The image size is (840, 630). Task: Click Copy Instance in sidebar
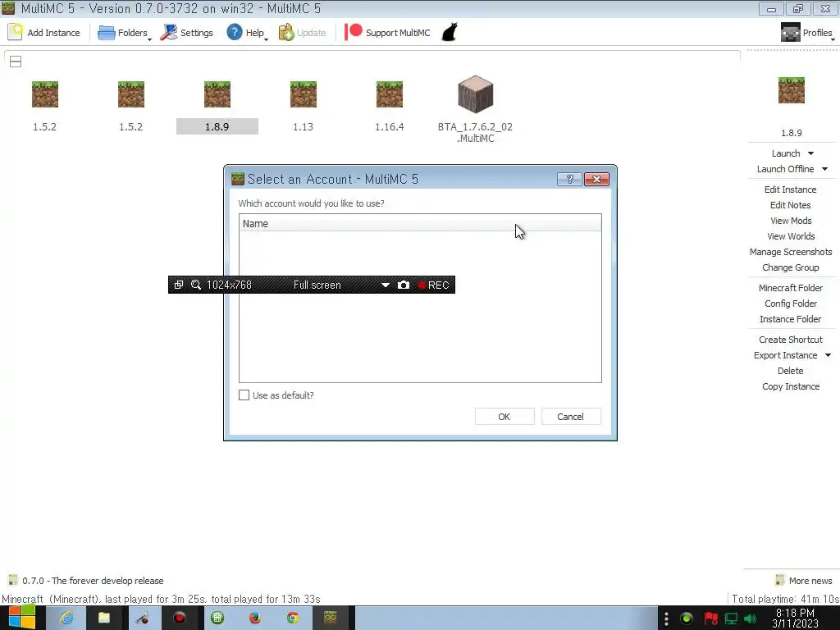(791, 386)
